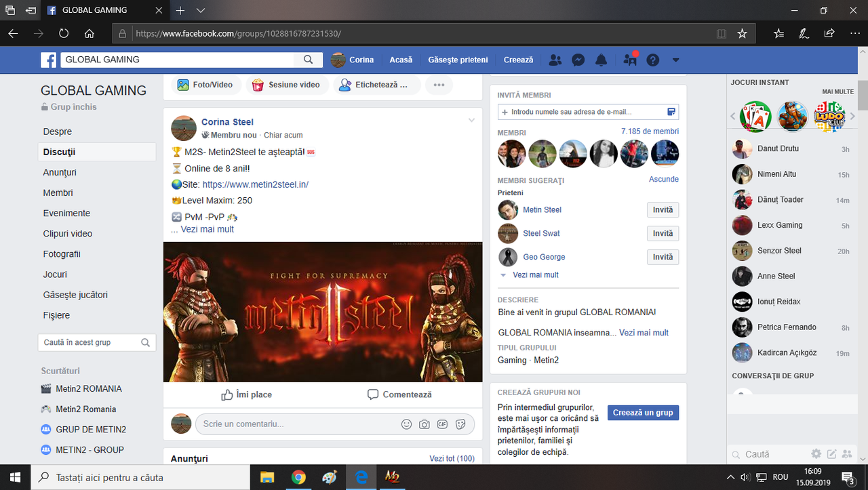Invite Metin Steel to the group
This screenshot has height=490, width=868.
(x=663, y=210)
